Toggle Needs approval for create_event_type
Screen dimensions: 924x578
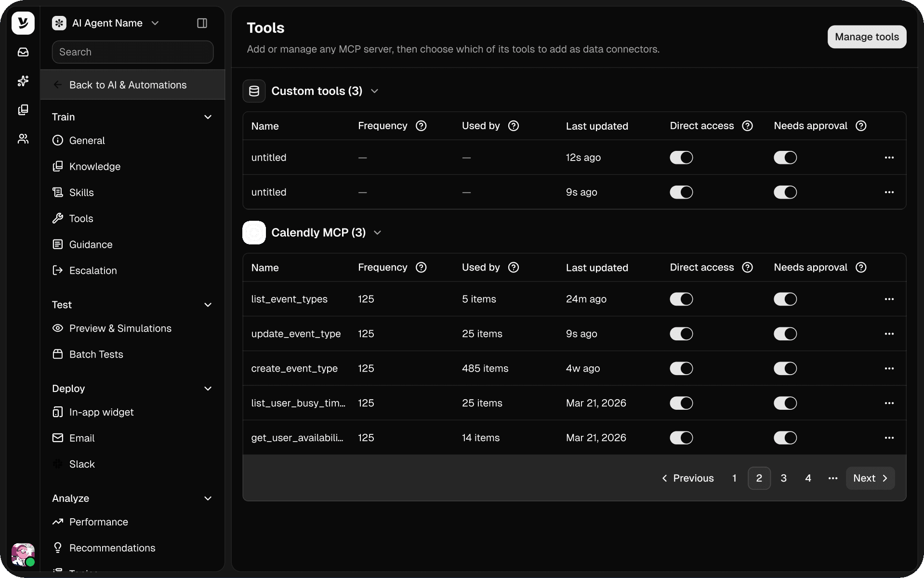tap(785, 369)
